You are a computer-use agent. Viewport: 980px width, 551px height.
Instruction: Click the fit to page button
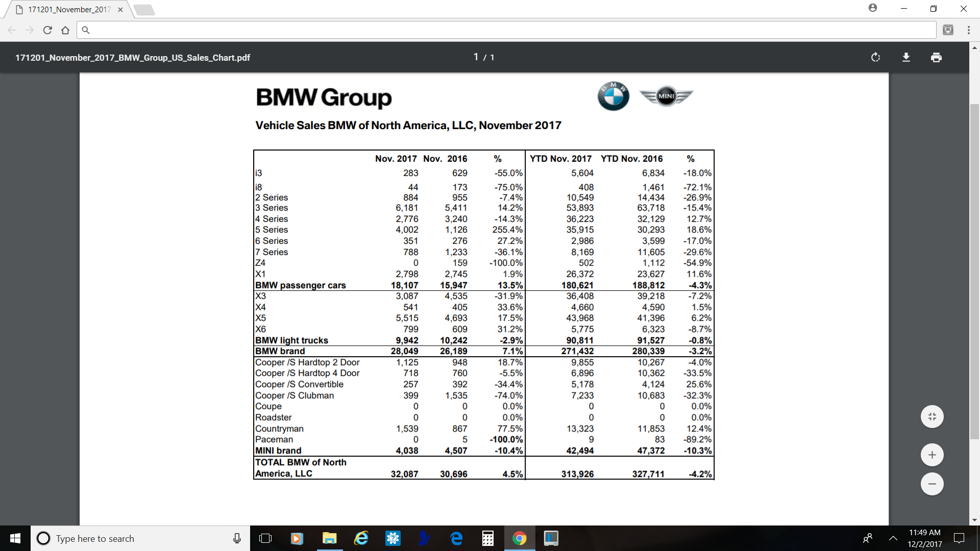tap(932, 417)
